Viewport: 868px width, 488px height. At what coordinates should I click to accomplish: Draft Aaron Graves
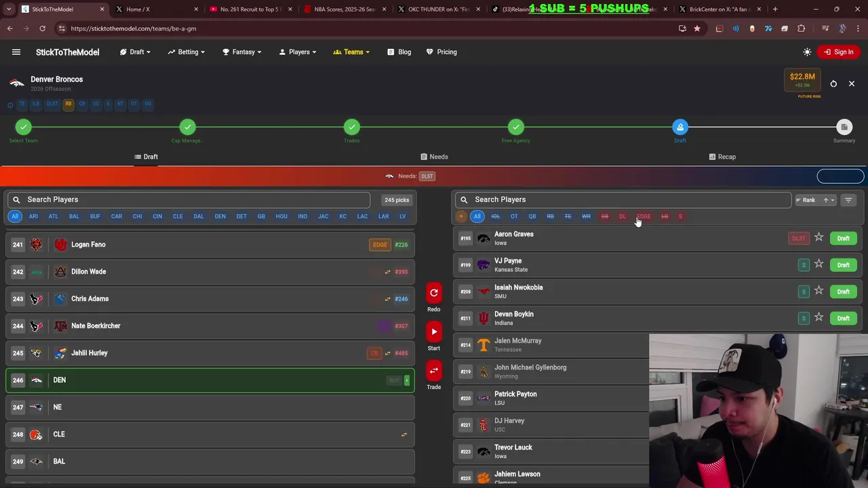pos(843,239)
